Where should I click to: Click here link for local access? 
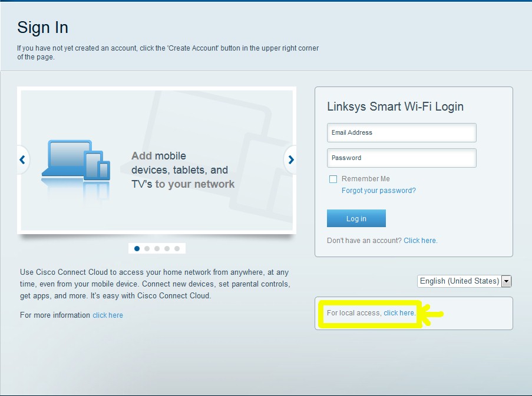tap(399, 313)
